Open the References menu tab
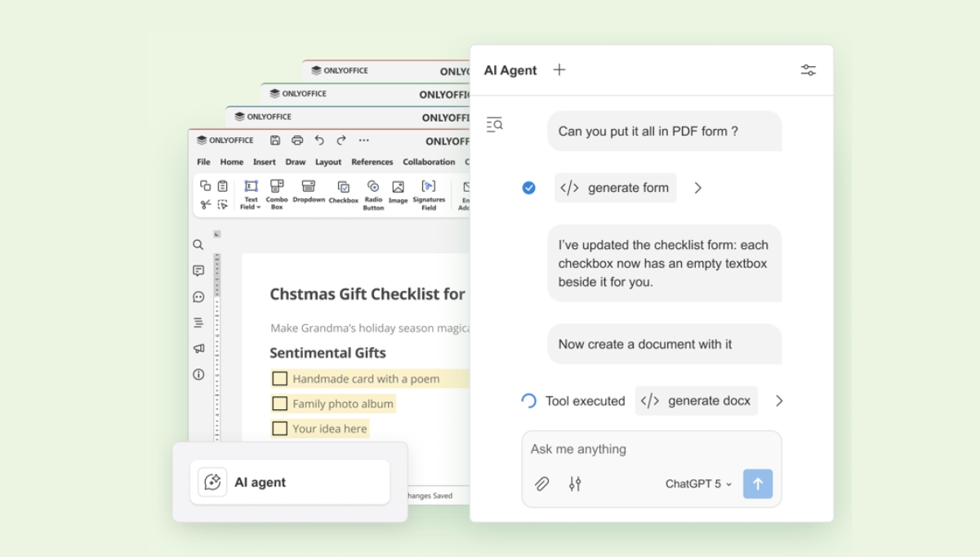The image size is (980, 557). (x=372, y=162)
